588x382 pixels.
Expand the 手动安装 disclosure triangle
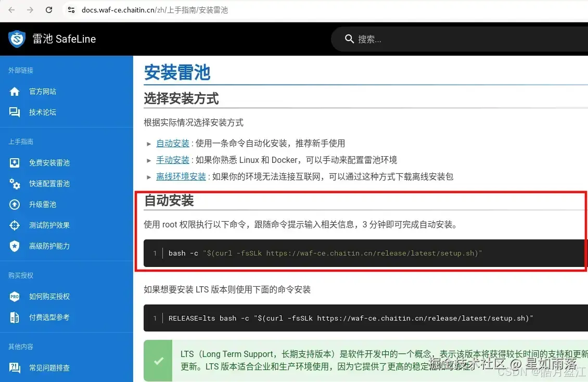click(x=149, y=160)
